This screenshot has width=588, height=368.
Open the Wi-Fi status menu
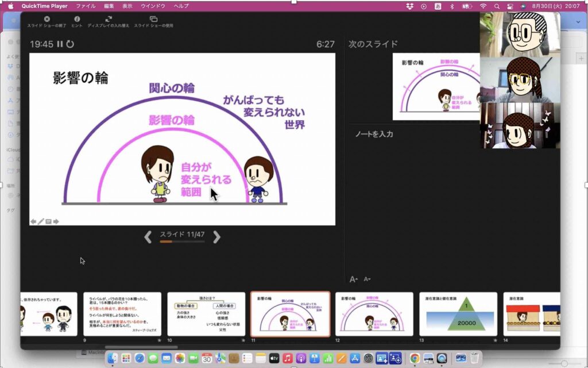(x=483, y=6)
